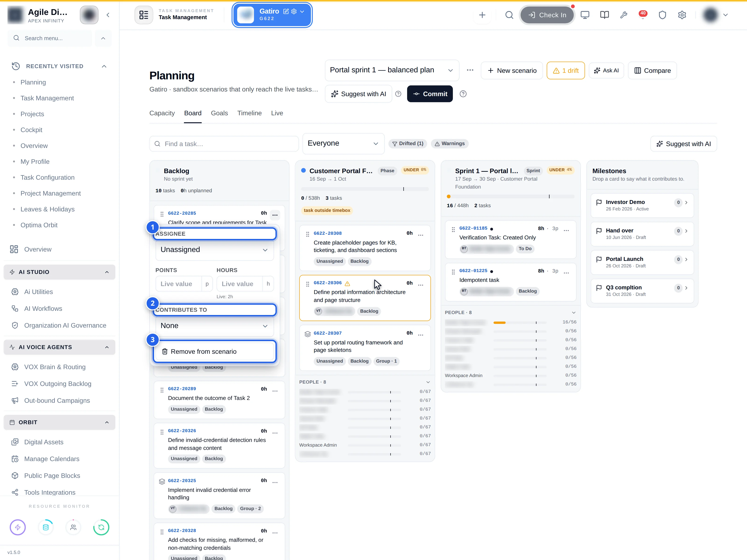Click drag handle of task G622-20308

[x=307, y=234]
